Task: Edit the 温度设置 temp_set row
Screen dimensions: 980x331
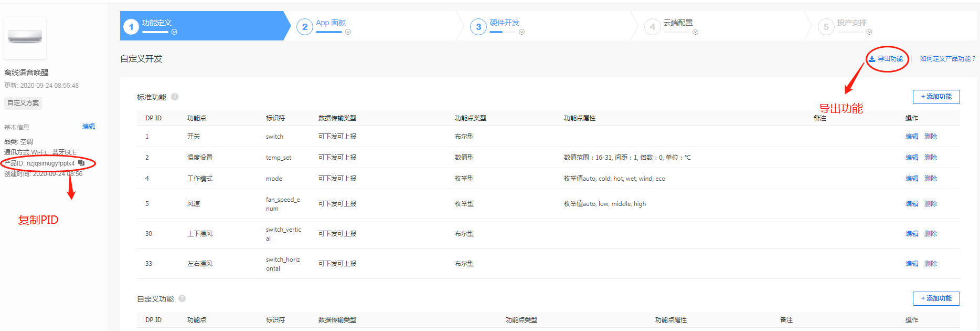Action: pyautogui.click(x=912, y=158)
